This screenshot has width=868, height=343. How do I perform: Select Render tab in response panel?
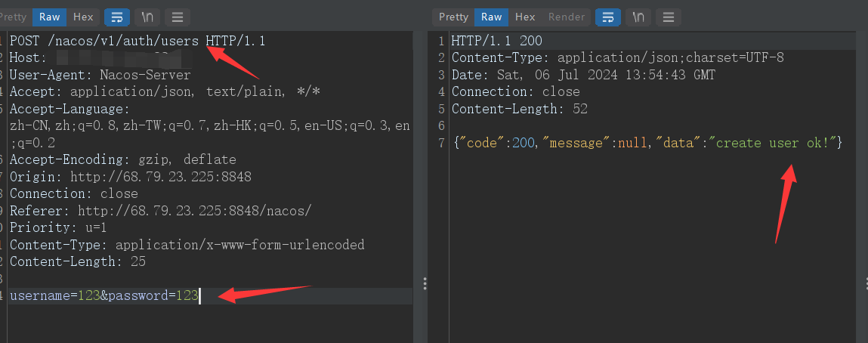pos(567,17)
